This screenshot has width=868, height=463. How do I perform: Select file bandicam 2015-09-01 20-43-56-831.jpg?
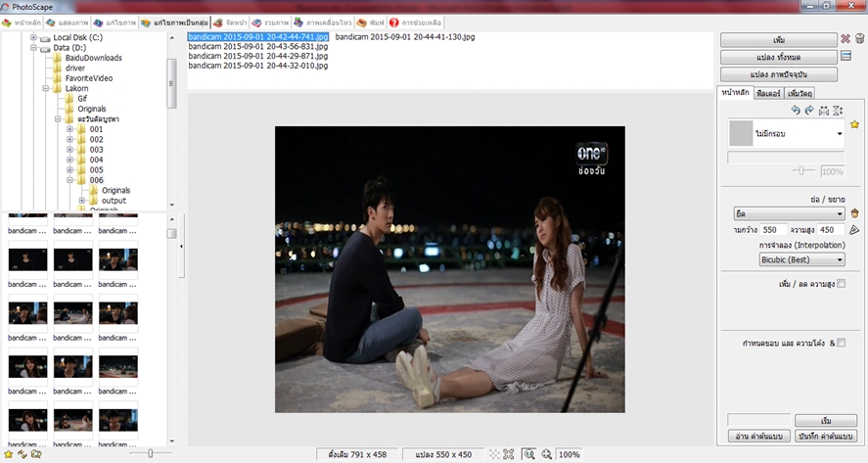tap(258, 47)
